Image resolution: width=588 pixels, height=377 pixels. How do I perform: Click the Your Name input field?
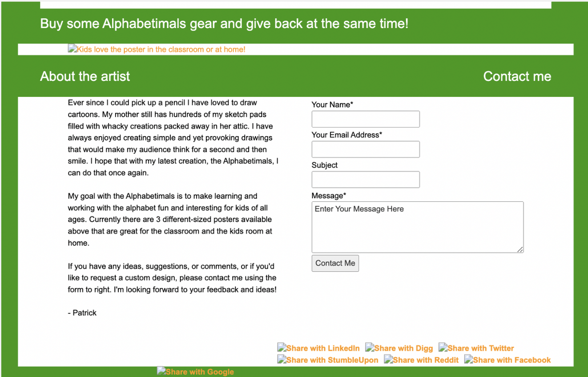(x=366, y=119)
